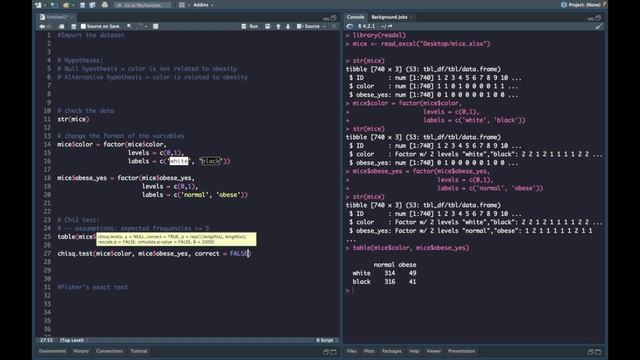Open the workspace panes grid icon

(182, 5)
